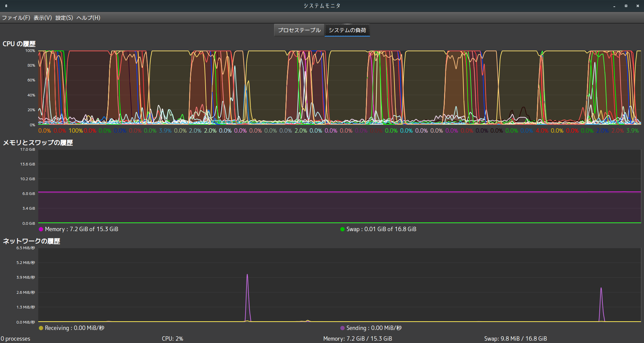The height and width of the screenshot is (343, 644).
Task: Click 'CPU: 2%' in status bar
Action: coord(172,339)
